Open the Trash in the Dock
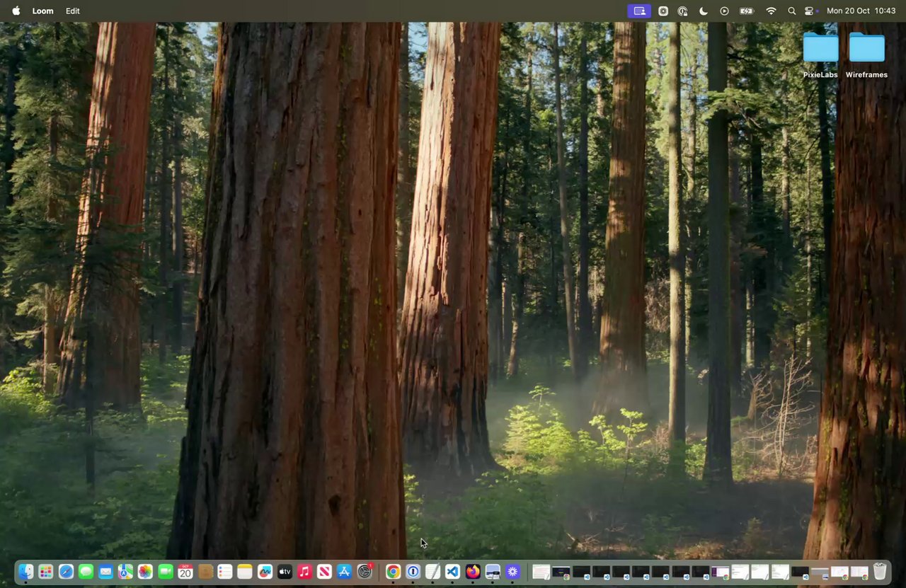This screenshot has height=588, width=906. coord(880,572)
